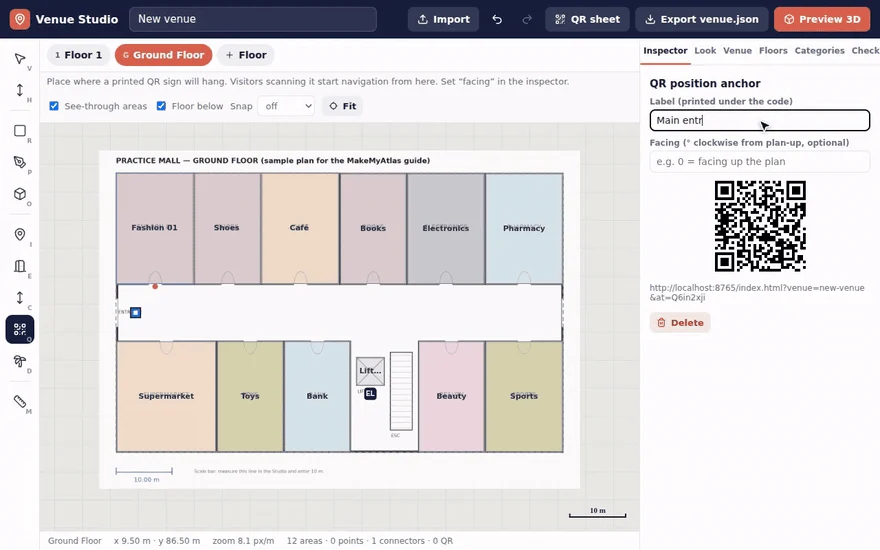Click the staircase symbol beside the lift
Image resolution: width=880 pixels, height=550 pixels.
401,391
